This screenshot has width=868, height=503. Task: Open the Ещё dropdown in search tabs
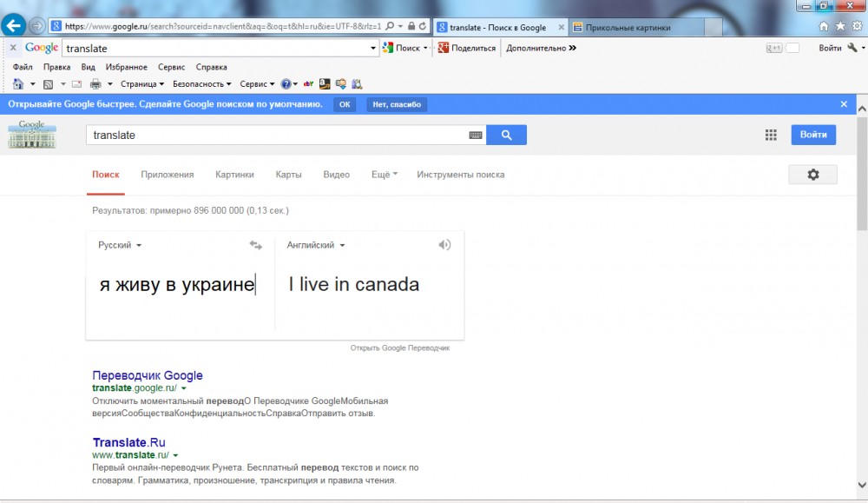pyautogui.click(x=384, y=175)
